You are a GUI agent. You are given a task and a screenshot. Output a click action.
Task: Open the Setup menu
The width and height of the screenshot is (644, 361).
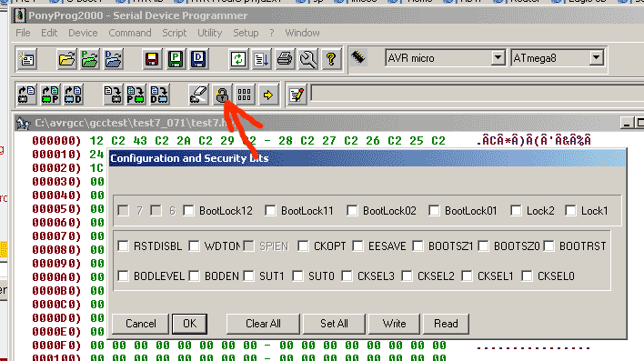(246, 33)
